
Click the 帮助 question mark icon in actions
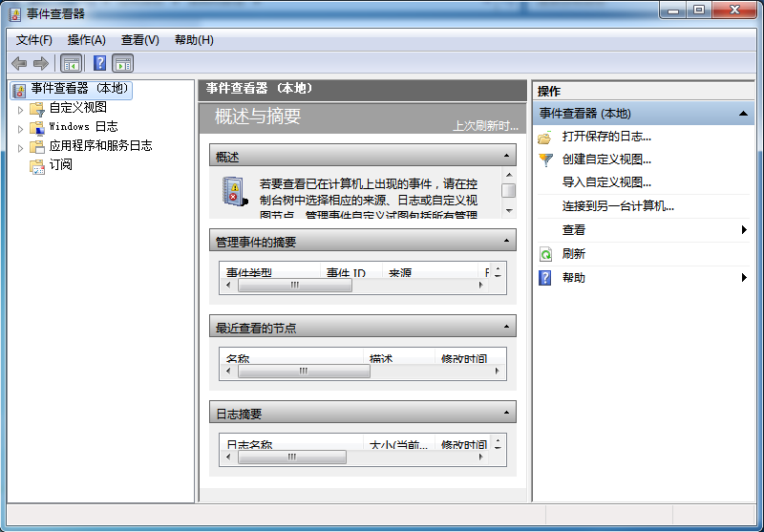[x=544, y=278]
